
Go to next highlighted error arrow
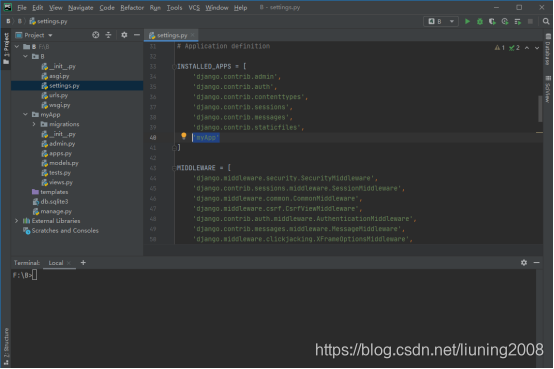[x=537, y=48]
